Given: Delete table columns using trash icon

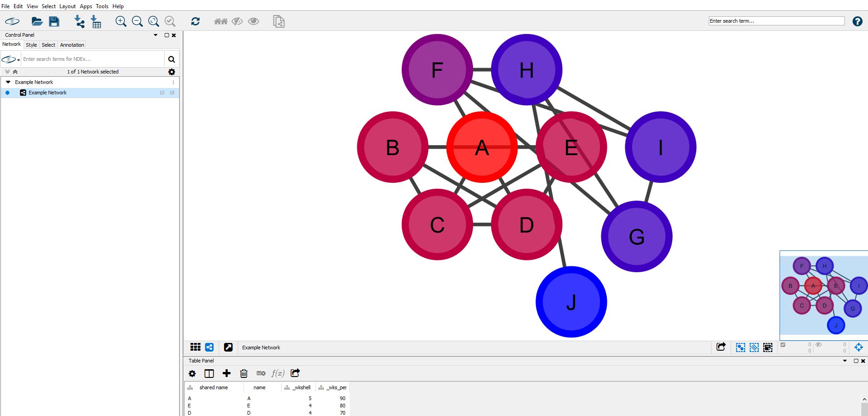Looking at the screenshot, I should click(x=244, y=373).
